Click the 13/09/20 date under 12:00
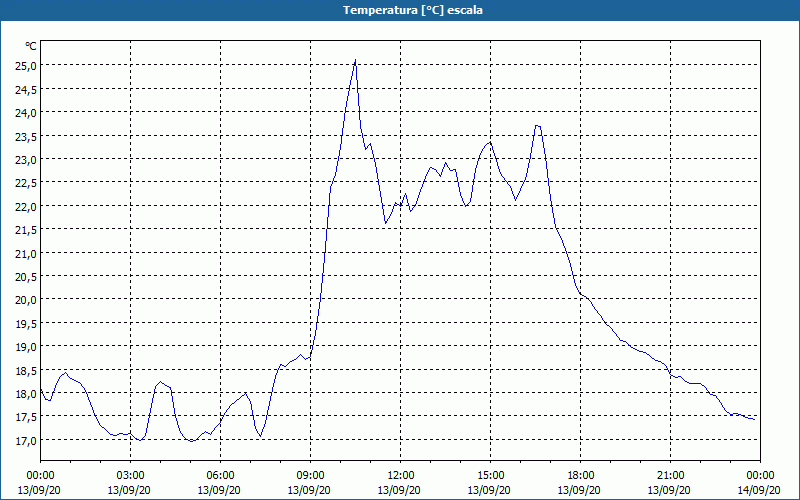This screenshot has height=500, width=800. [x=399, y=491]
